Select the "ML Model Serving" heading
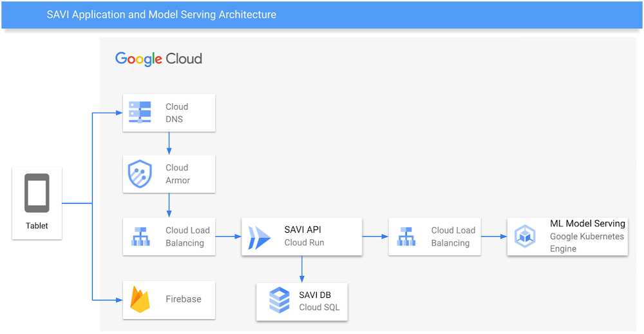Viewport: 644px width, 334px height. [587, 223]
